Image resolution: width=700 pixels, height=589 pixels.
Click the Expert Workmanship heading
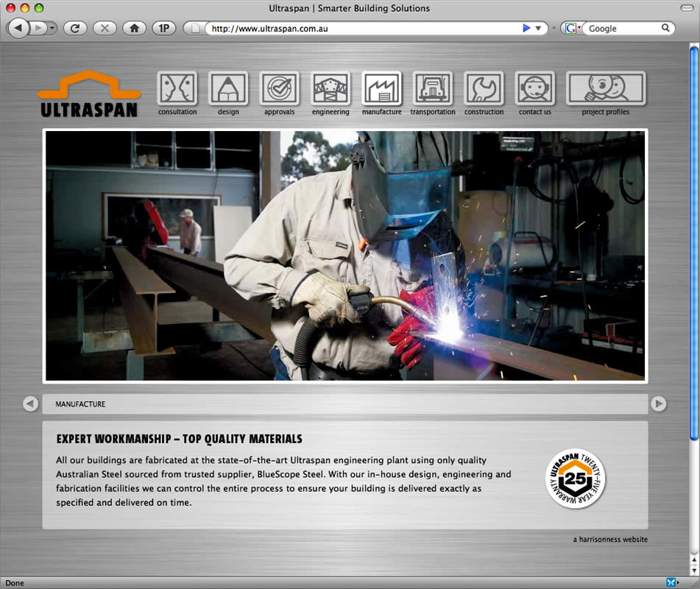tap(179, 439)
